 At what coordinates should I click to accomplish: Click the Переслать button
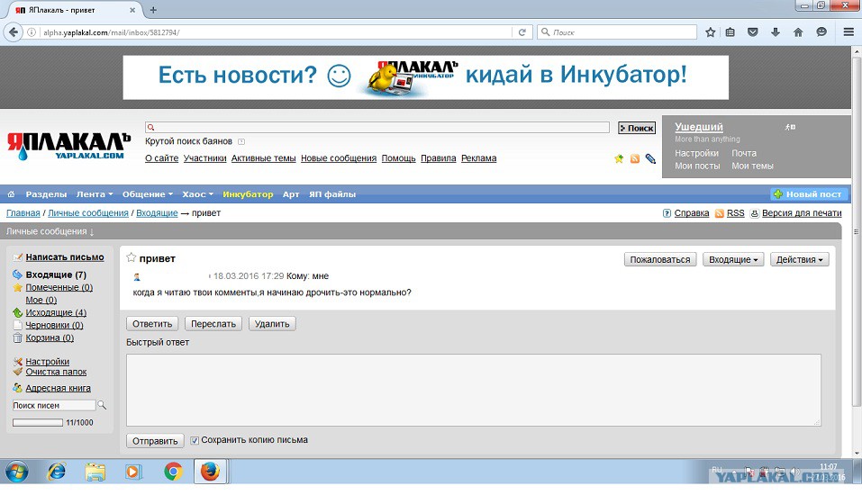tap(213, 324)
